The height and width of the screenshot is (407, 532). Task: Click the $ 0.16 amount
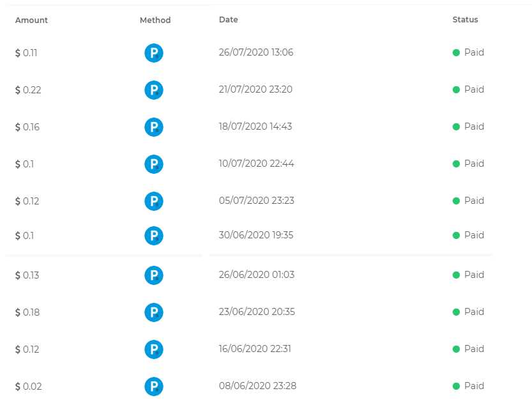(27, 127)
